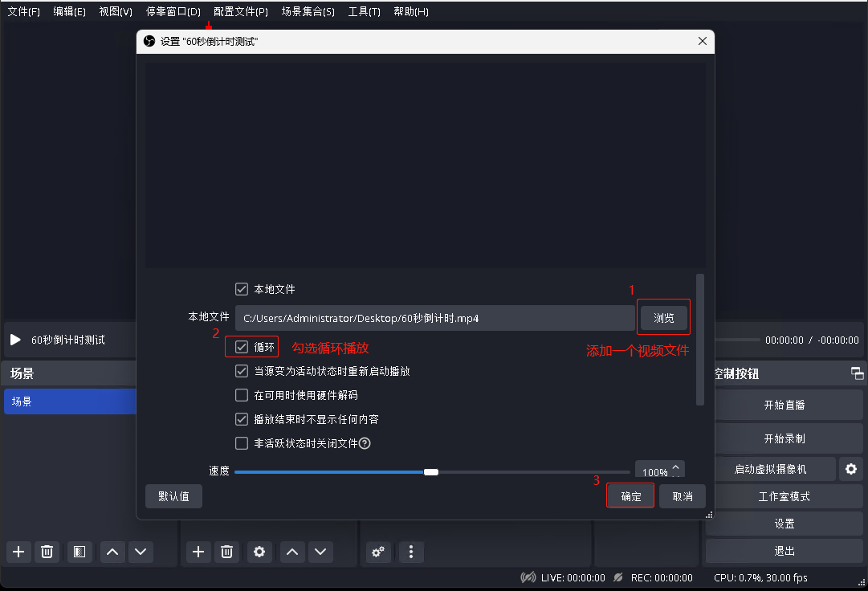The height and width of the screenshot is (591, 868).
Task: Click the 本地文件 file path input field
Action: coord(434,318)
